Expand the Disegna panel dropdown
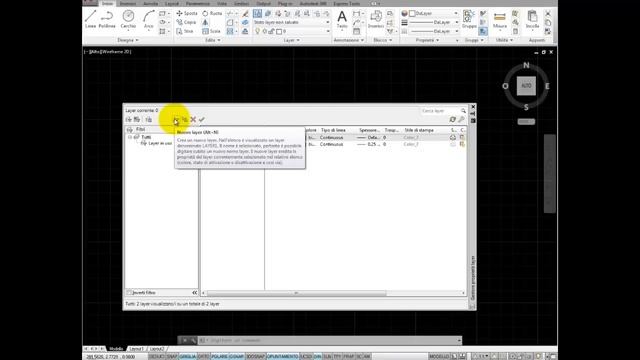 tap(128, 40)
